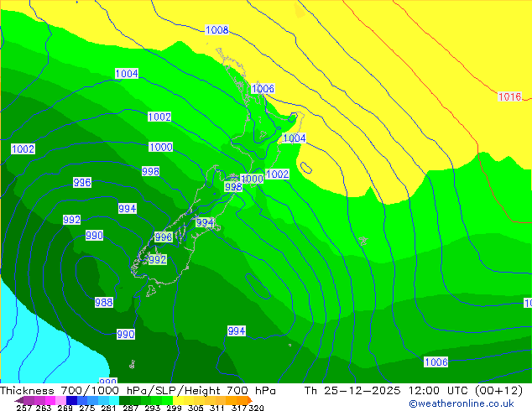This screenshot has width=532, height=411.
Task: Click the 257 legend value
Action: pyautogui.click(x=24, y=408)
